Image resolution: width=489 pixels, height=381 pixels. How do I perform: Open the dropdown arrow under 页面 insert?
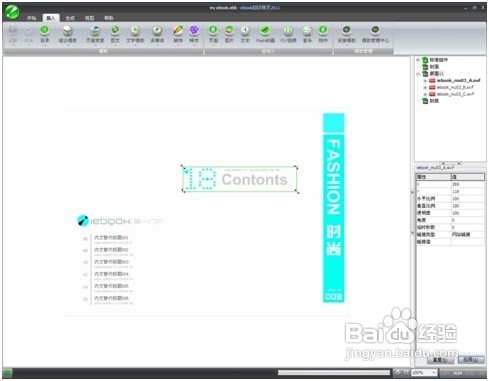(213, 45)
